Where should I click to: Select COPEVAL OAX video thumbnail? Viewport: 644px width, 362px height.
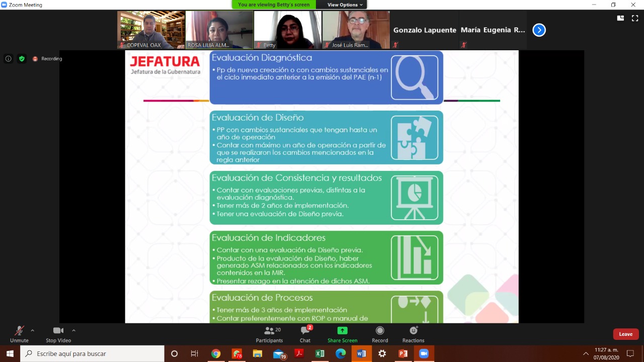click(x=151, y=30)
